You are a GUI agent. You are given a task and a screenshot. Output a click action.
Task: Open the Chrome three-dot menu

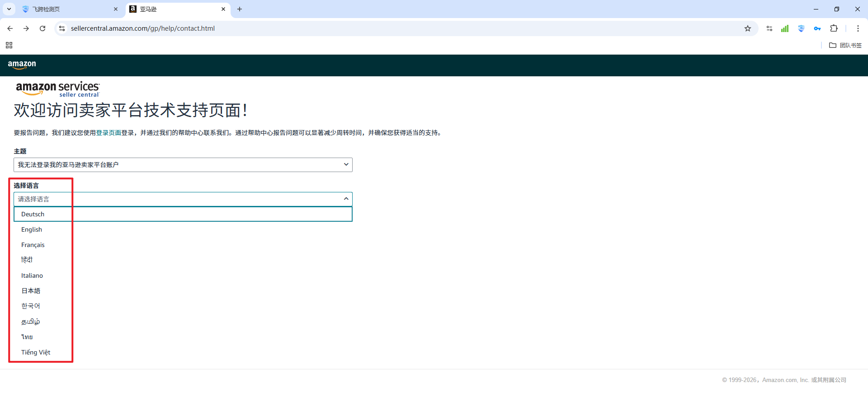858,28
